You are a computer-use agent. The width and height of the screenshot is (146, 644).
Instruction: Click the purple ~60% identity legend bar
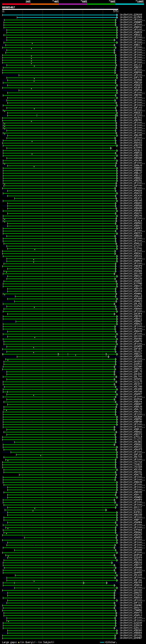(73, 4)
